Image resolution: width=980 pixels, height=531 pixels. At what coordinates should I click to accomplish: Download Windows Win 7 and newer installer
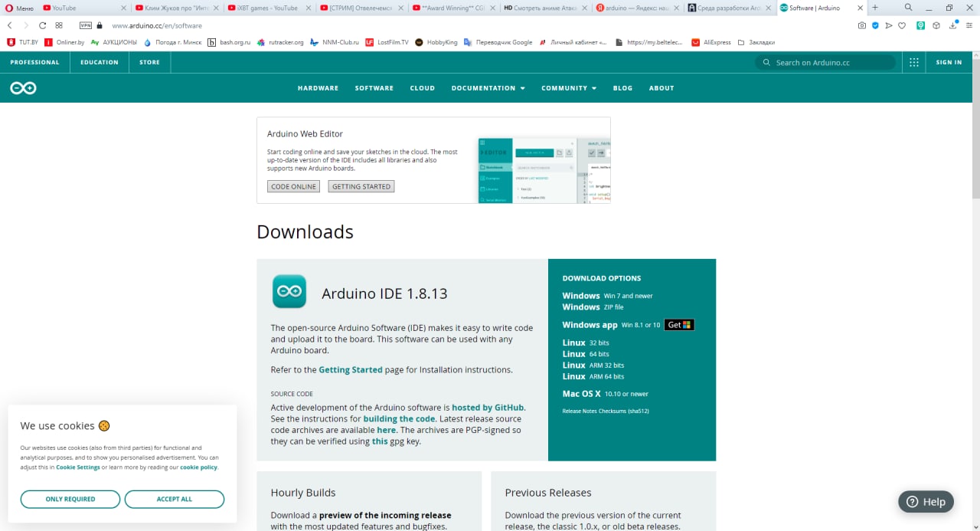(608, 296)
